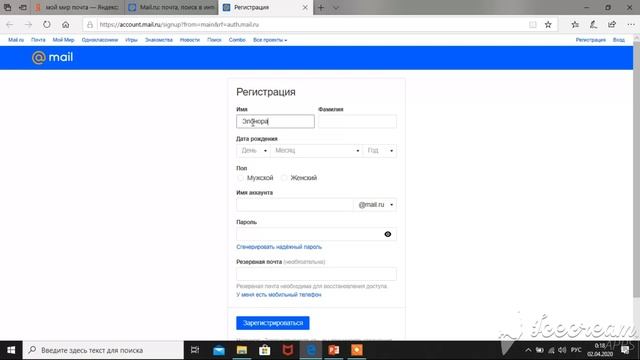Viewport: 640px width, 360px height.
Task: Switch to мой мир почта Яндекс tab
Action: 78,7
